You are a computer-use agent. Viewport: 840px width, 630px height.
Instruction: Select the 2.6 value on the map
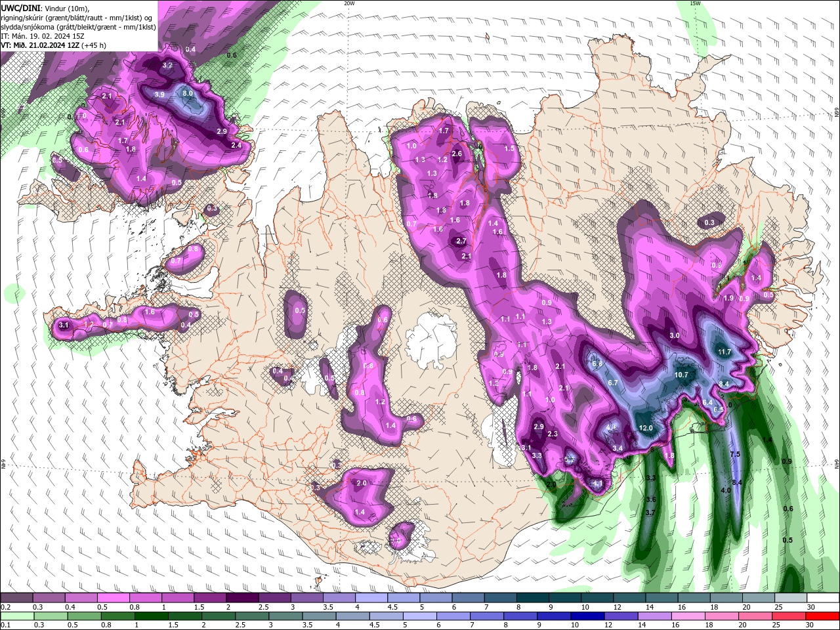(457, 154)
